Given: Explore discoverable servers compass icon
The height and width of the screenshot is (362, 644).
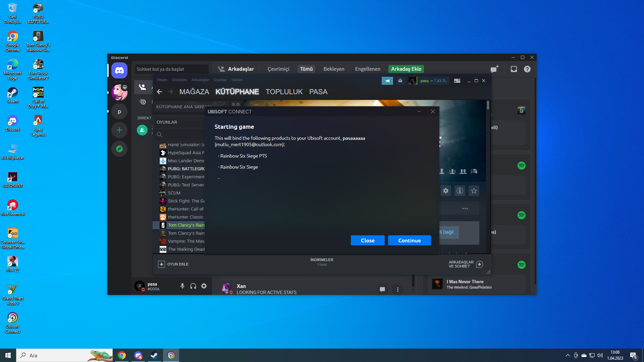Looking at the screenshot, I should click(119, 149).
